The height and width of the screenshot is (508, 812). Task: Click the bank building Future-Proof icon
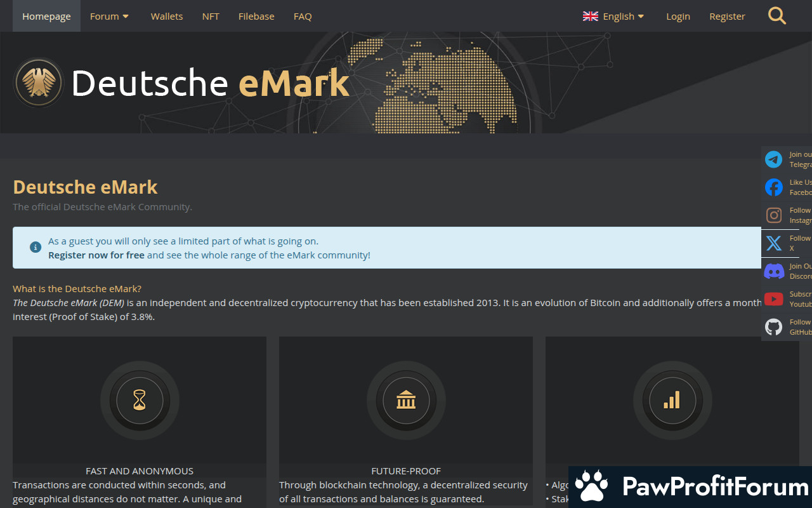[x=406, y=400]
